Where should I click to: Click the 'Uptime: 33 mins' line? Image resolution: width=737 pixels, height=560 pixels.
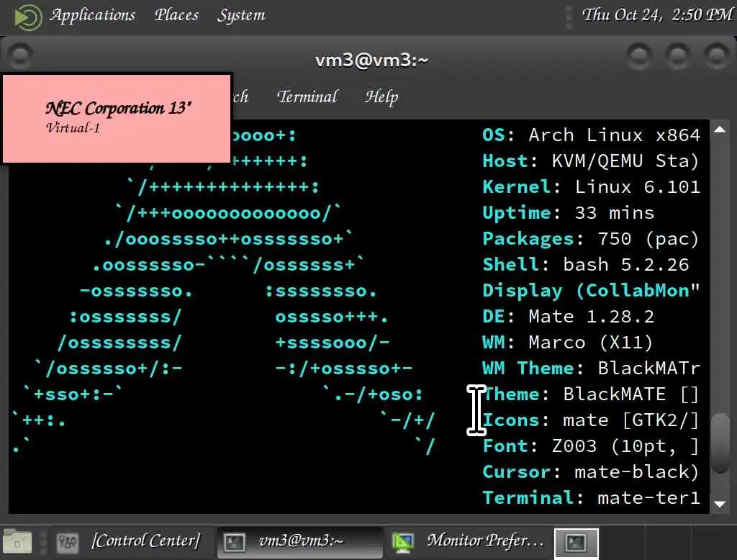point(569,213)
